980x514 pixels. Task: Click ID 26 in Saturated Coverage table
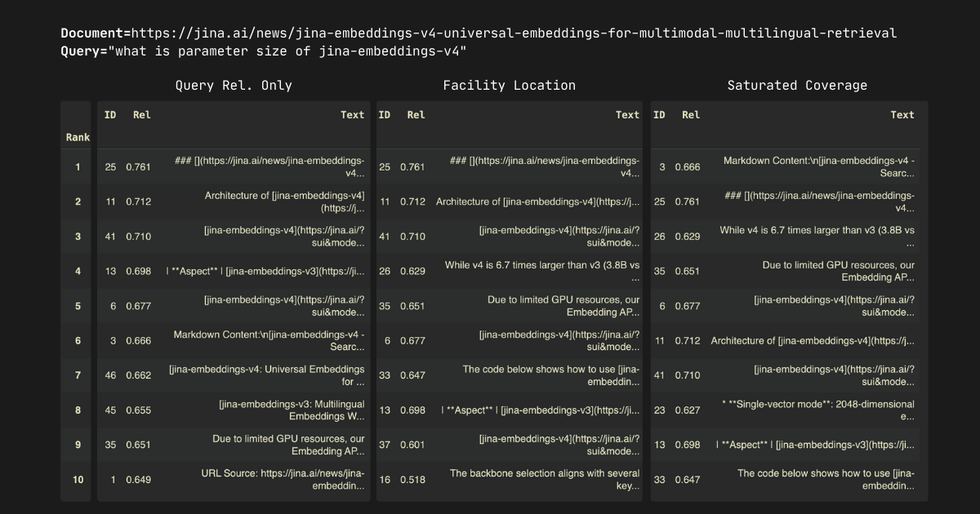pyautogui.click(x=659, y=236)
